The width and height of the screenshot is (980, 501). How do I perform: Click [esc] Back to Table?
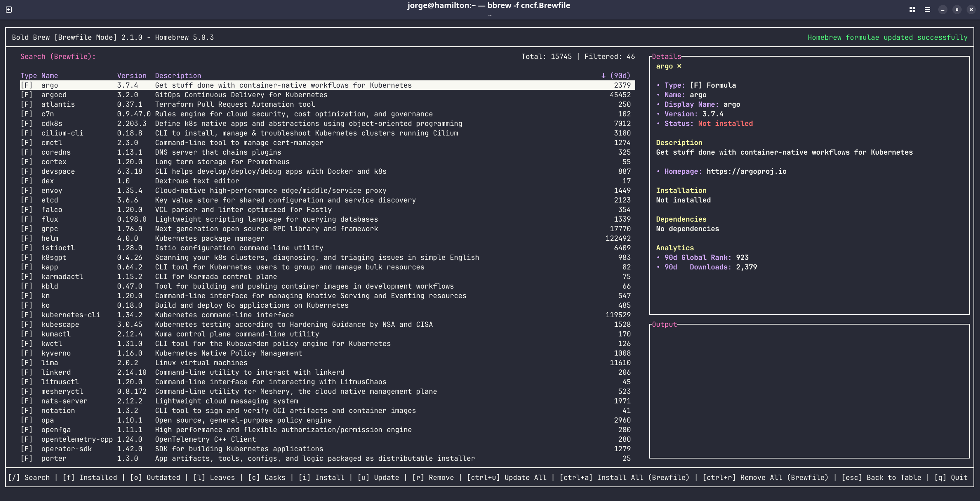881,478
